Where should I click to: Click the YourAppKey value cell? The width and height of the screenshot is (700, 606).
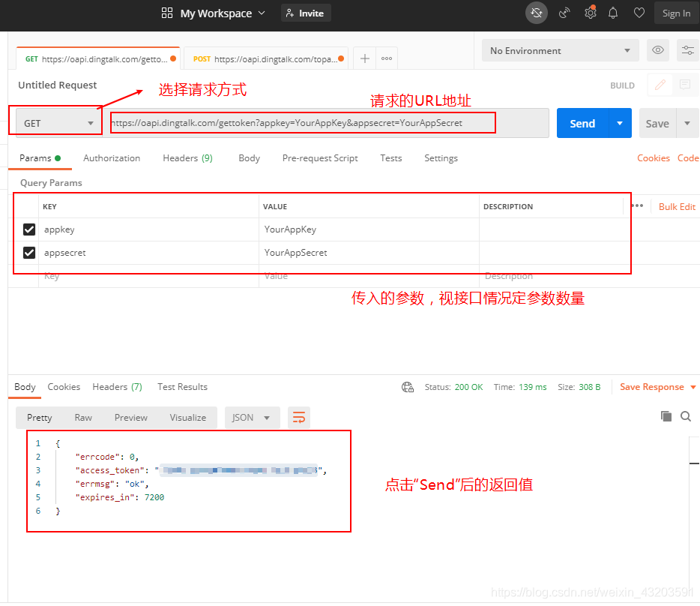tap(369, 229)
